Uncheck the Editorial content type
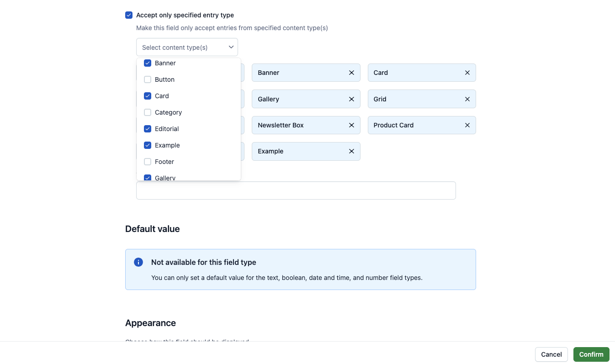The height and width of the screenshot is (364, 615). (148, 129)
